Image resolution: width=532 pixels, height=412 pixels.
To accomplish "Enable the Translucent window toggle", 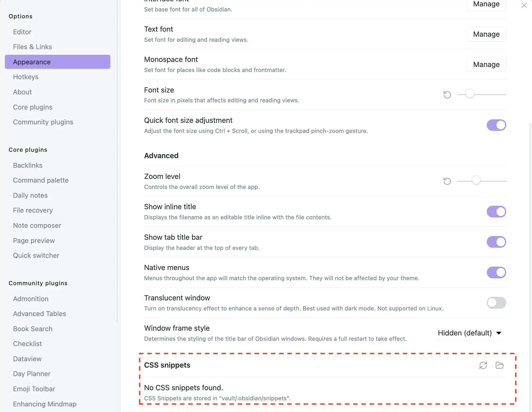I will pyautogui.click(x=496, y=303).
